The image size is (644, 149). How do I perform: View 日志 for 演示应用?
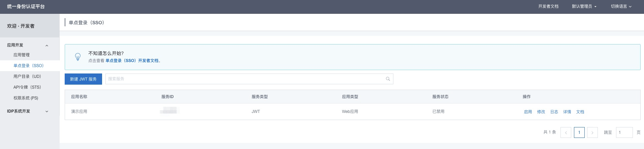pos(554,112)
